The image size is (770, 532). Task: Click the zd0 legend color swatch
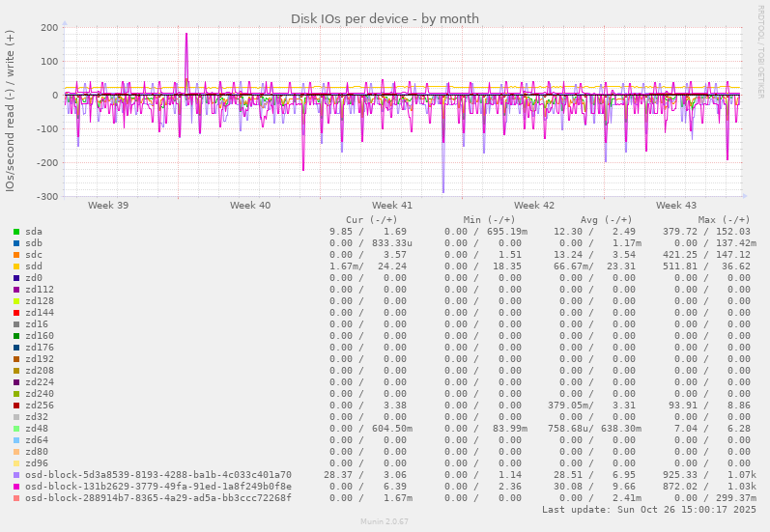click(x=16, y=278)
